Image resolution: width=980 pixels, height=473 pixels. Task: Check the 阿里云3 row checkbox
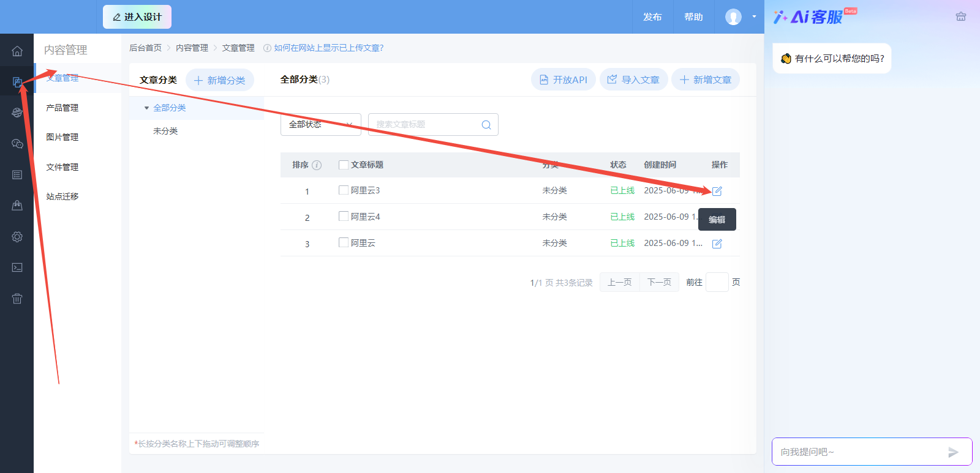[x=344, y=190]
